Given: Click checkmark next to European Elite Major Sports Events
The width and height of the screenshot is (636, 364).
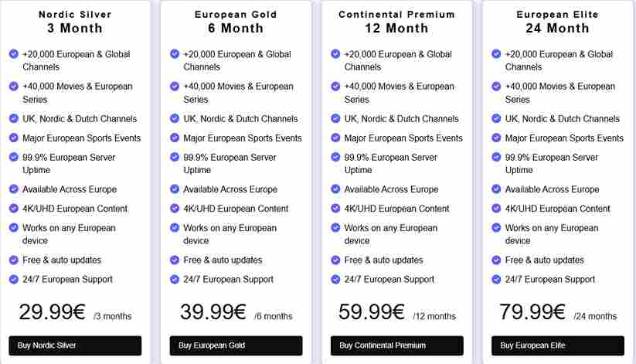Looking at the screenshot, I should pos(496,138).
